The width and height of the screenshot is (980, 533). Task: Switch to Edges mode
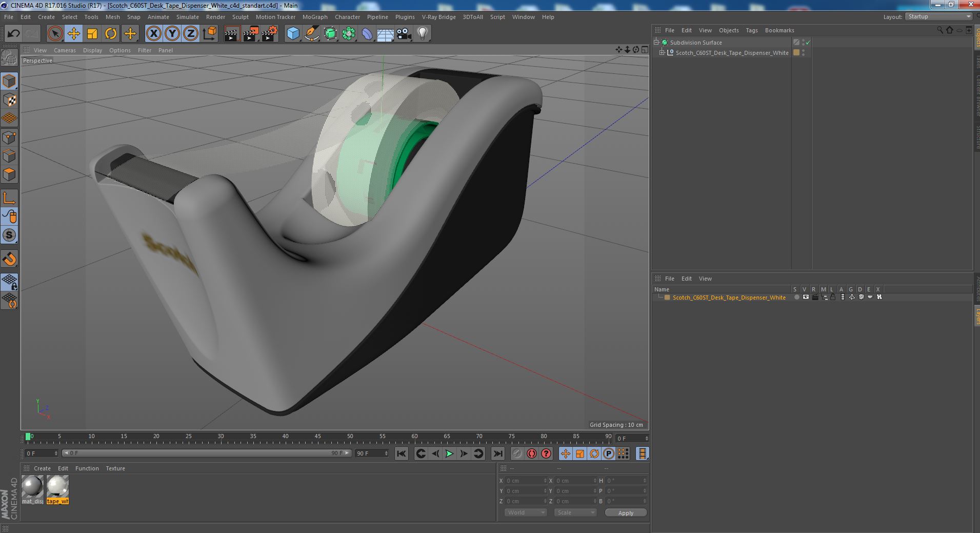click(x=9, y=156)
